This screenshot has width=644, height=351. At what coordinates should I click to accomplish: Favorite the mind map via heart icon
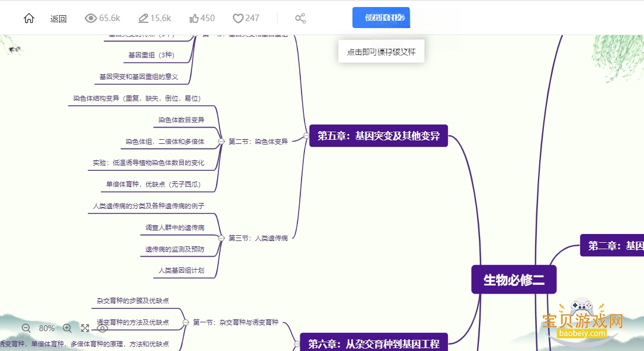click(x=238, y=19)
